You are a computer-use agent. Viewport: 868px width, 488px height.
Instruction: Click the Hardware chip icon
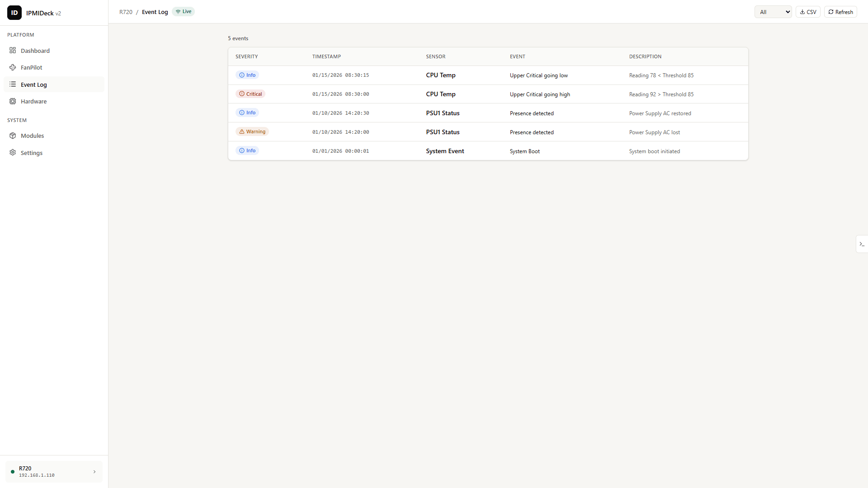pyautogui.click(x=13, y=101)
